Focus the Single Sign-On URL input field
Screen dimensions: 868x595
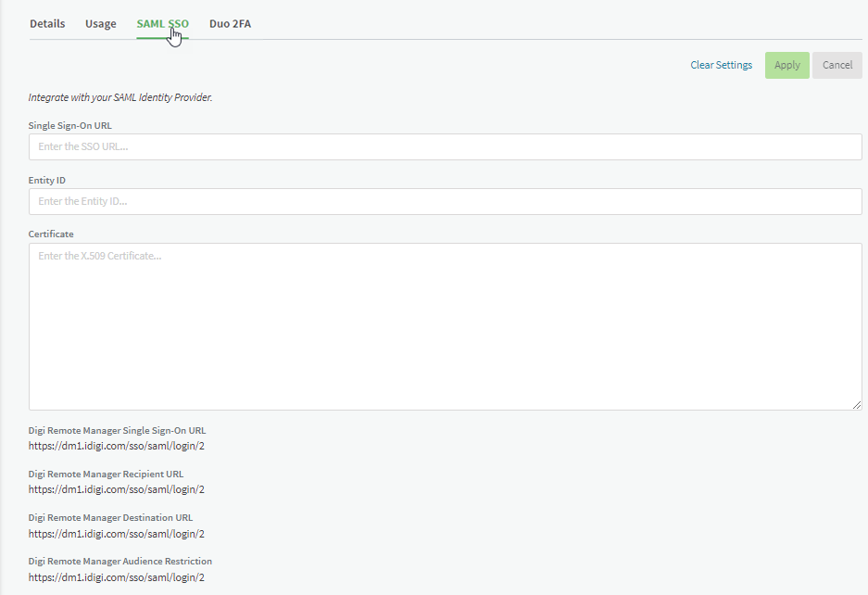pyautogui.click(x=445, y=146)
